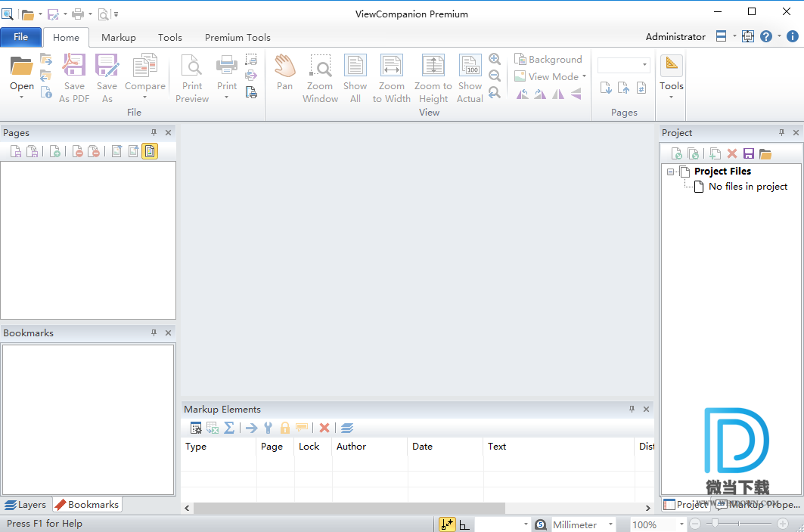Click the zoom out magnifier icon
This screenshot has height=532, width=804.
pos(495,76)
